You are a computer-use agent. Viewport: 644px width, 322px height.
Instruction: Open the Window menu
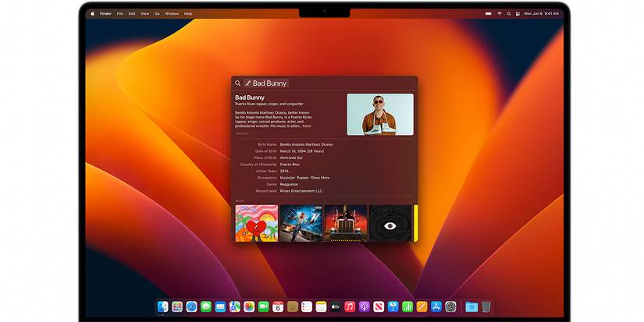coord(172,13)
